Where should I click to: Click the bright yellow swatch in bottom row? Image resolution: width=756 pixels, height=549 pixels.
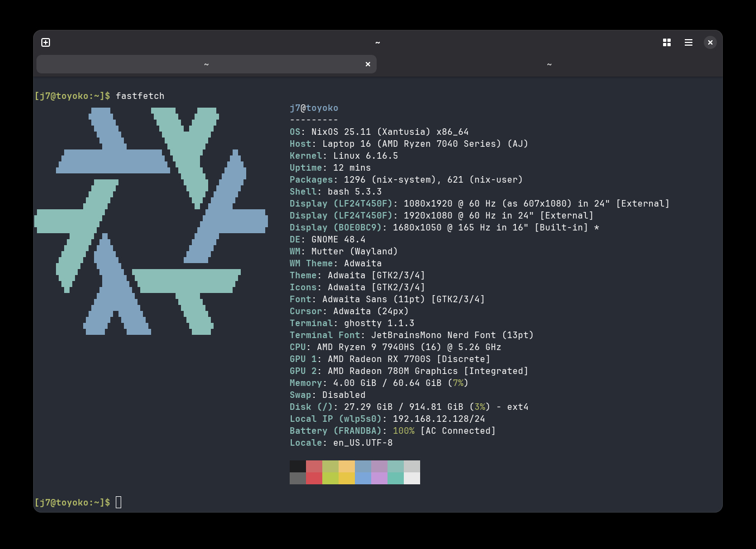click(347, 478)
